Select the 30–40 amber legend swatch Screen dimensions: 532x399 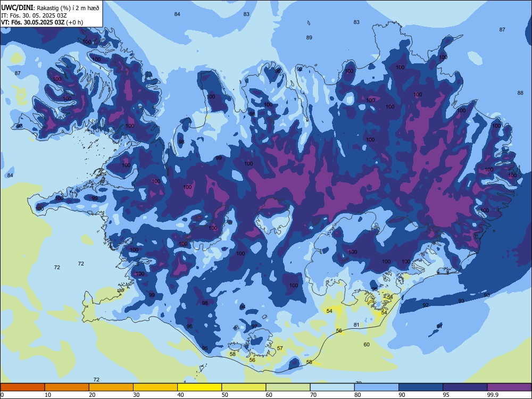click(x=155, y=387)
